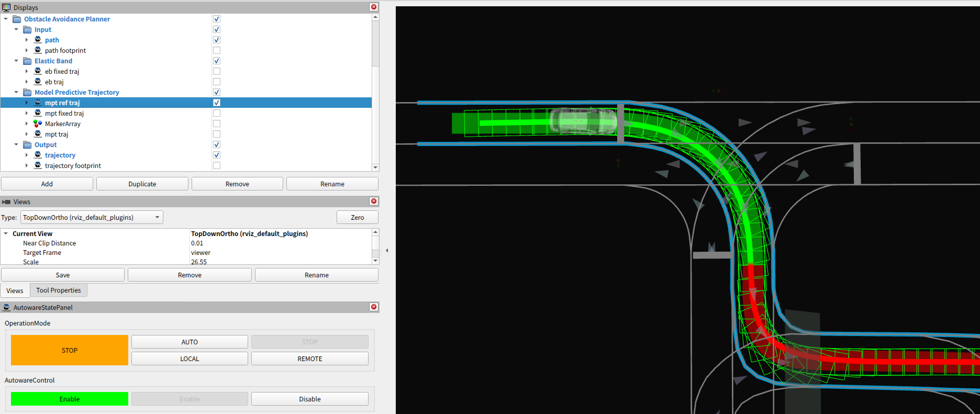The height and width of the screenshot is (414, 980).
Task: Close the Displays panel
Action: point(374,7)
